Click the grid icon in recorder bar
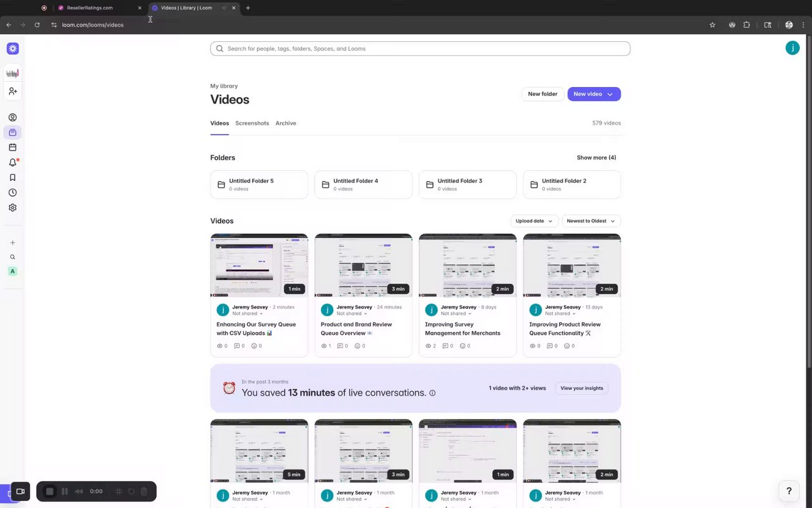This screenshot has width=812, height=508. 119,491
